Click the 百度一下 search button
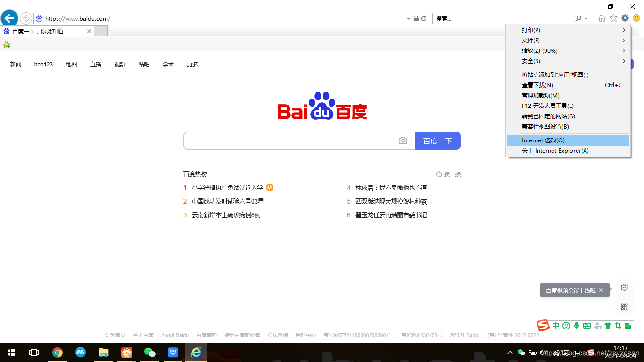644x362 pixels. (438, 140)
